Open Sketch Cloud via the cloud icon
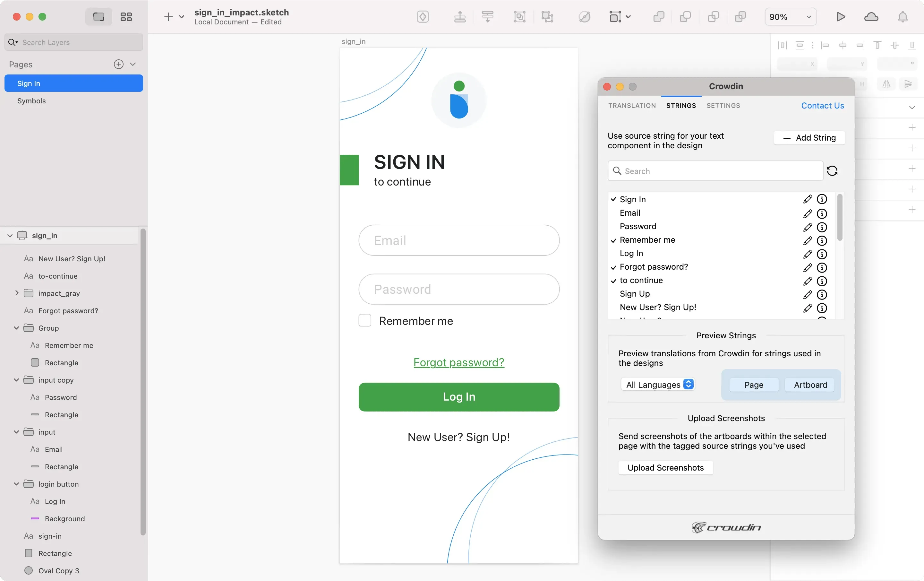The height and width of the screenshot is (581, 924). (x=872, y=16)
